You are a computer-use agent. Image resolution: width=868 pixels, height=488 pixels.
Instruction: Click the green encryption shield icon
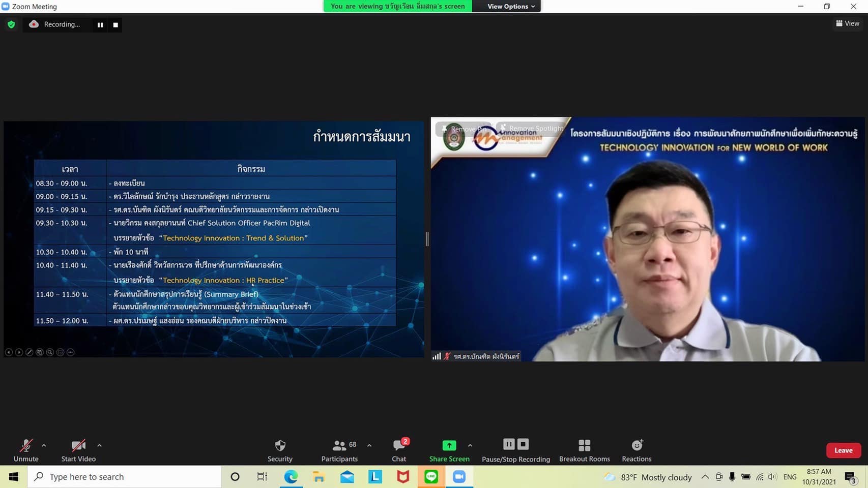tap(11, 24)
